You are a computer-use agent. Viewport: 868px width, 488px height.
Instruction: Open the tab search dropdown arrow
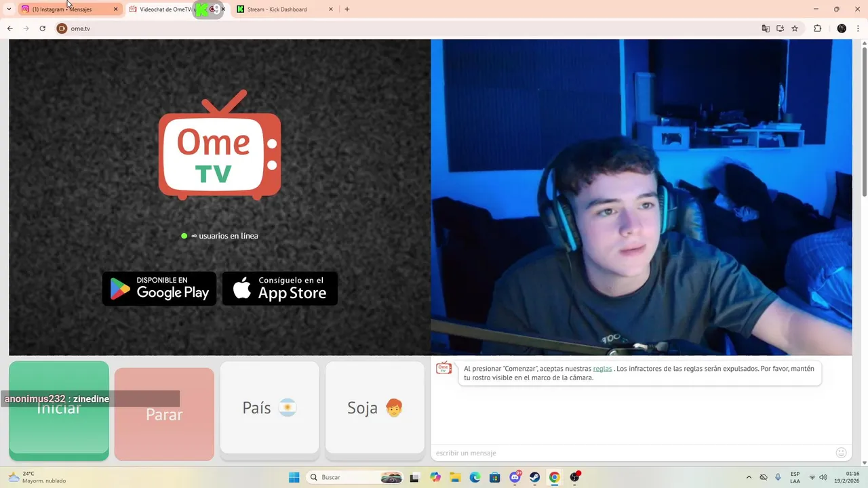[9, 9]
